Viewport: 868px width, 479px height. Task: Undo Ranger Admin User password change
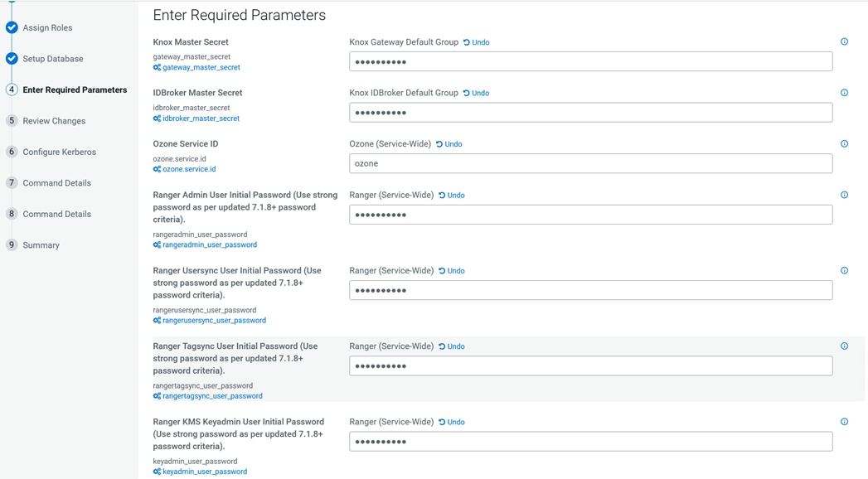(452, 196)
